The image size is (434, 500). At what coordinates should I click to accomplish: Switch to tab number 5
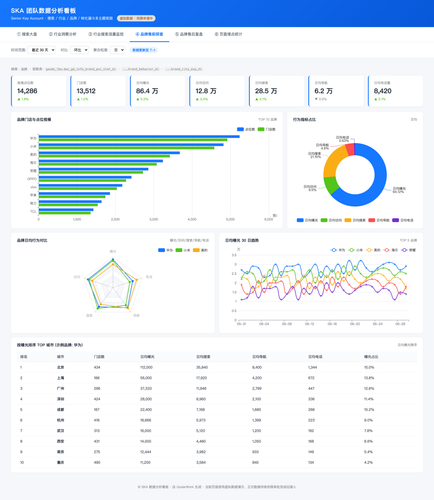click(x=189, y=34)
